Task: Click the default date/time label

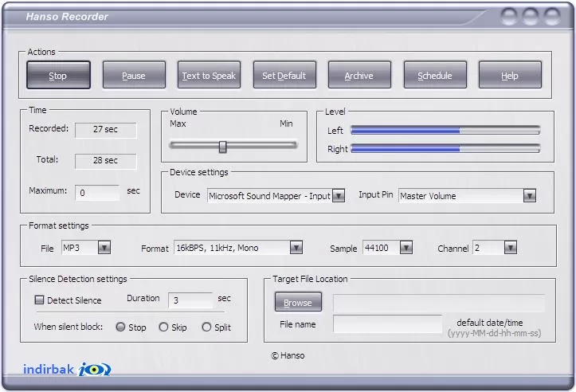Action: click(490, 323)
